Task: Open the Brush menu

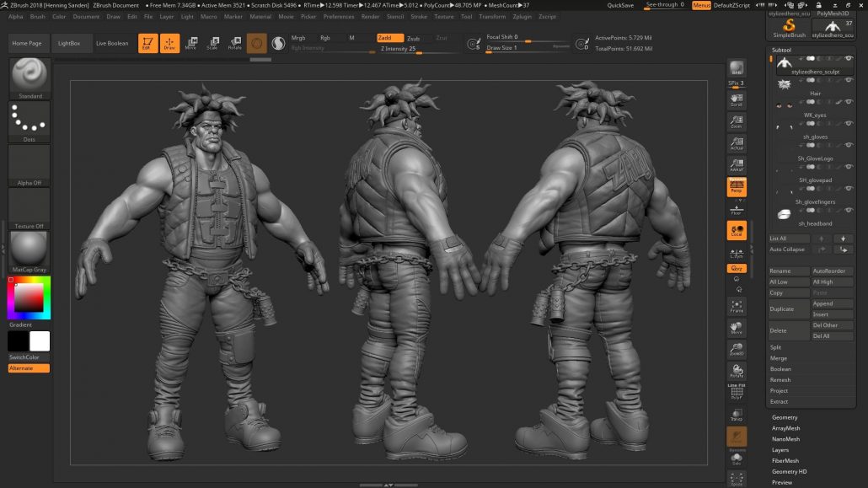Action: (x=38, y=17)
